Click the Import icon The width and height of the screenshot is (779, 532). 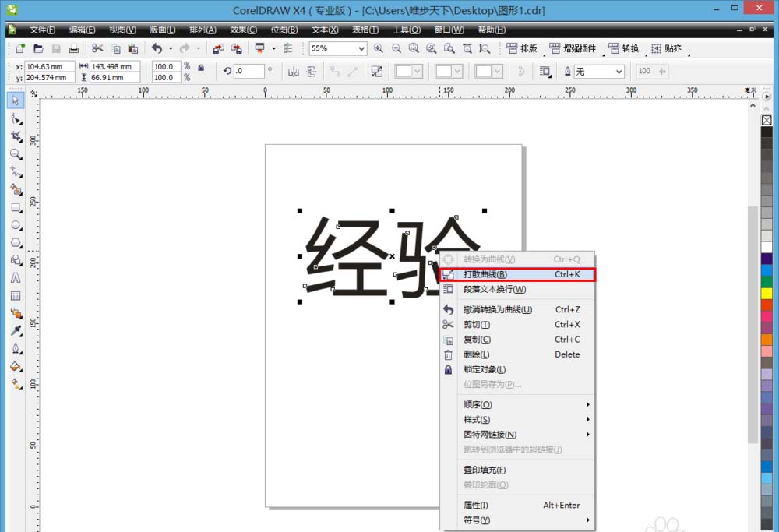[218, 48]
